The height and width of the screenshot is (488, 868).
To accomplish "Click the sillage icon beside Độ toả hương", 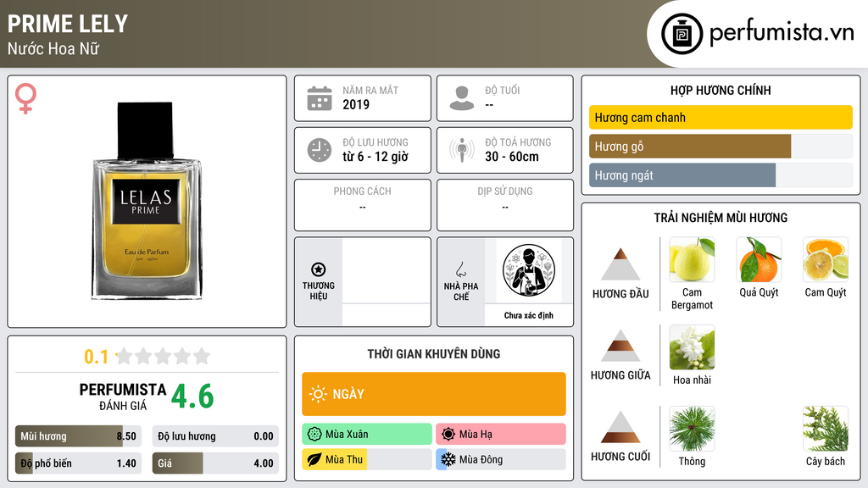I will pos(462,150).
